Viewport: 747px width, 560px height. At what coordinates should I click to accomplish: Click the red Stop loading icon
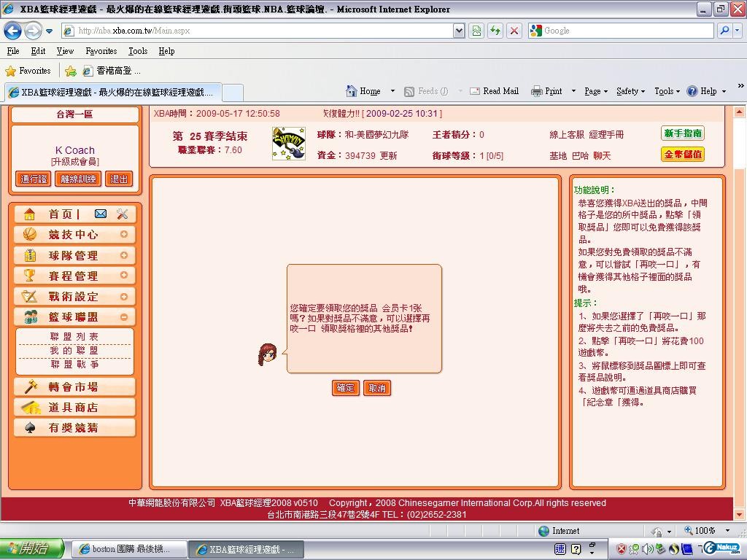[514, 31]
